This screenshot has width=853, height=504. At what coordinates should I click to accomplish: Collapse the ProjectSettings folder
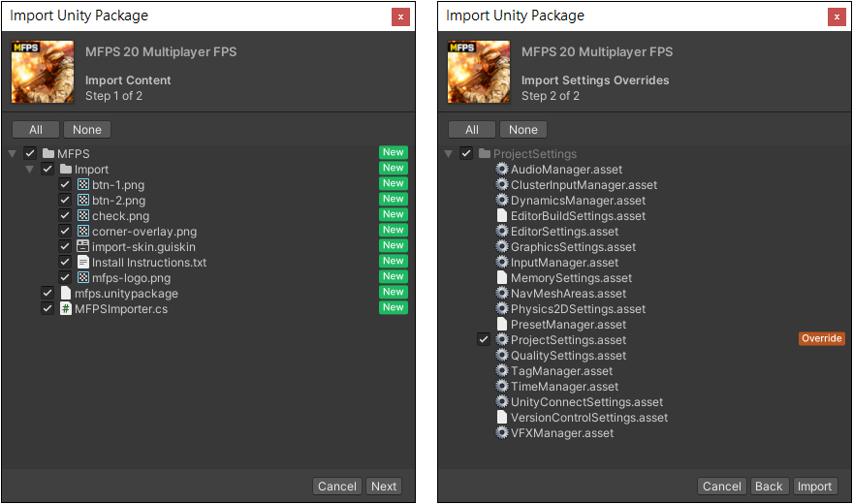[x=449, y=154]
